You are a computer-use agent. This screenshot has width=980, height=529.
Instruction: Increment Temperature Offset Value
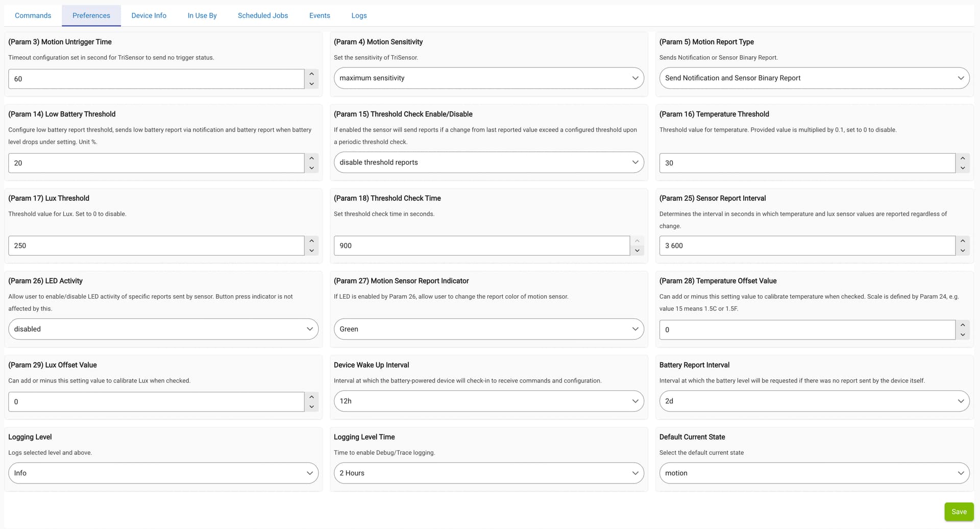[963, 325]
